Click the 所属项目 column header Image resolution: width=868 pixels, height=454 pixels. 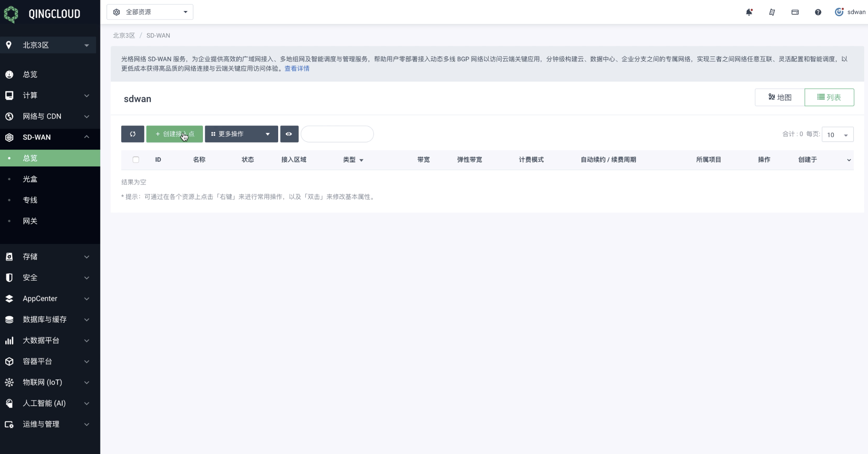click(x=709, y=160)
